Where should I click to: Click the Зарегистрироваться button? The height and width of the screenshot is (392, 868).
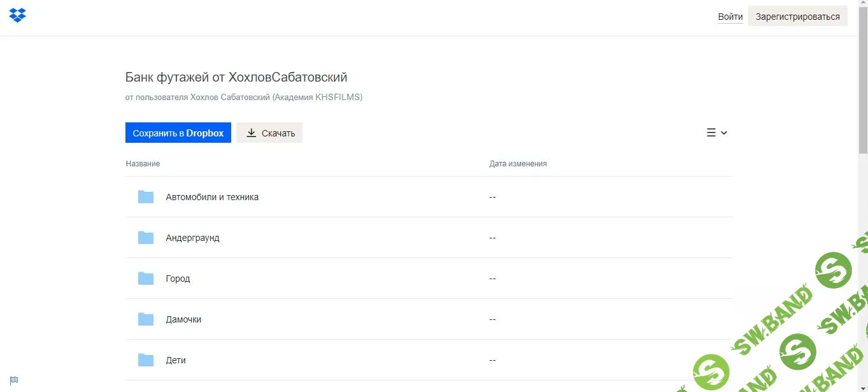(797, 17)
